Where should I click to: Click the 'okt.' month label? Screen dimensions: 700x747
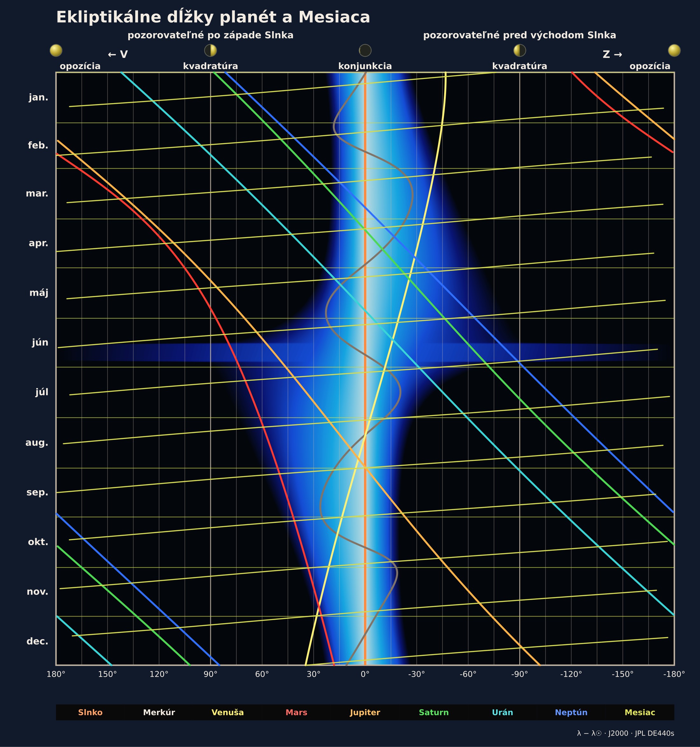pos(38,542)
